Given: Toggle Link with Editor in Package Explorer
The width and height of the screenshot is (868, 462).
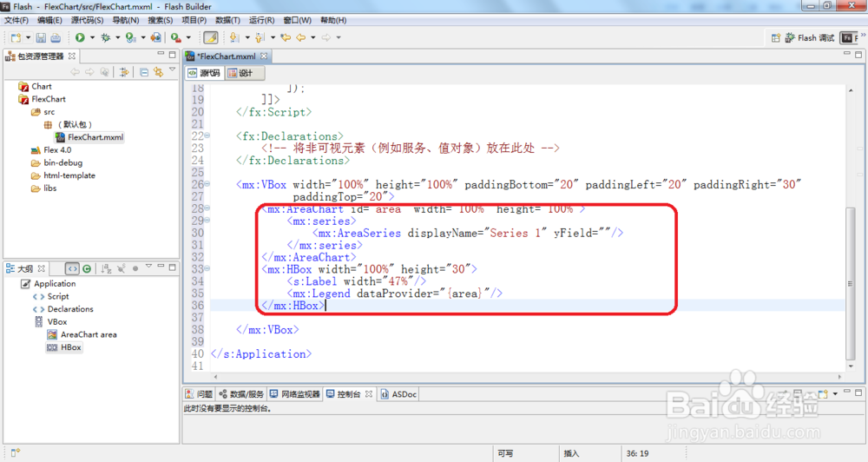Looking at the screenshot, I should tap(158, 72).
